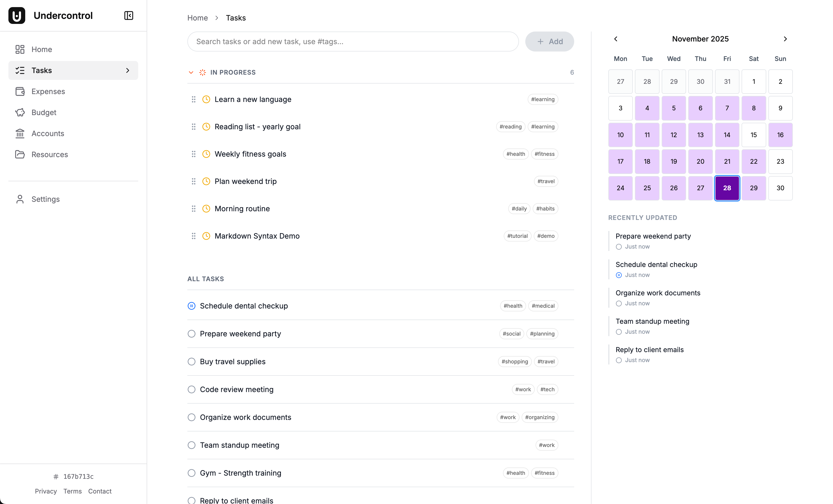Collapse the sidebar panel icon
The image size is (833, 504).
[x=128, y=16]
